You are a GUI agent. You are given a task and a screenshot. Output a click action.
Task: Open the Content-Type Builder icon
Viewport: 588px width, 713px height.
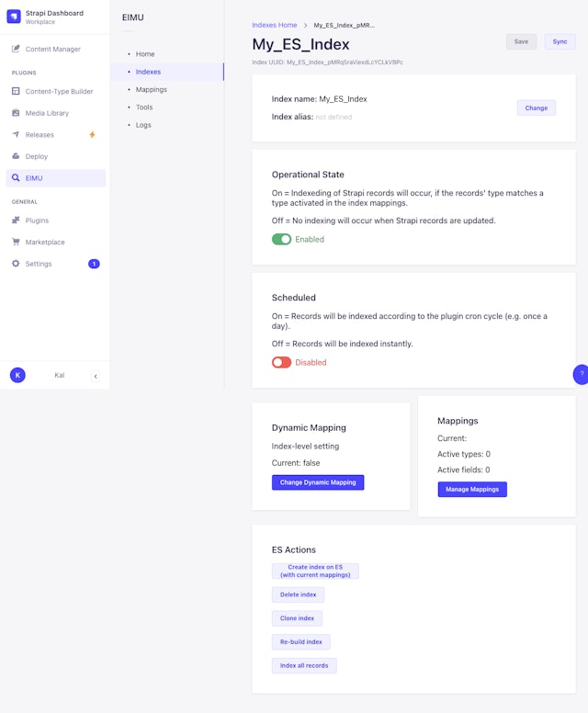point(16,91)
